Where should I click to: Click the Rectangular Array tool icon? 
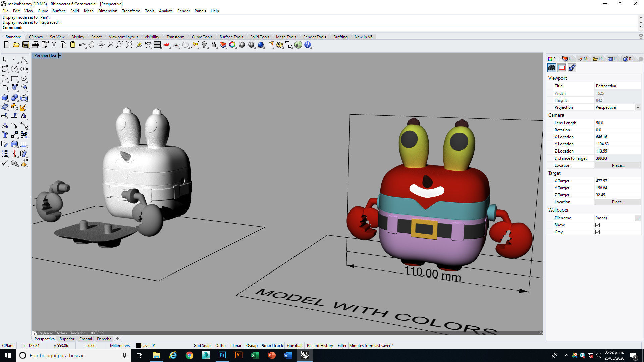(5, 154)
